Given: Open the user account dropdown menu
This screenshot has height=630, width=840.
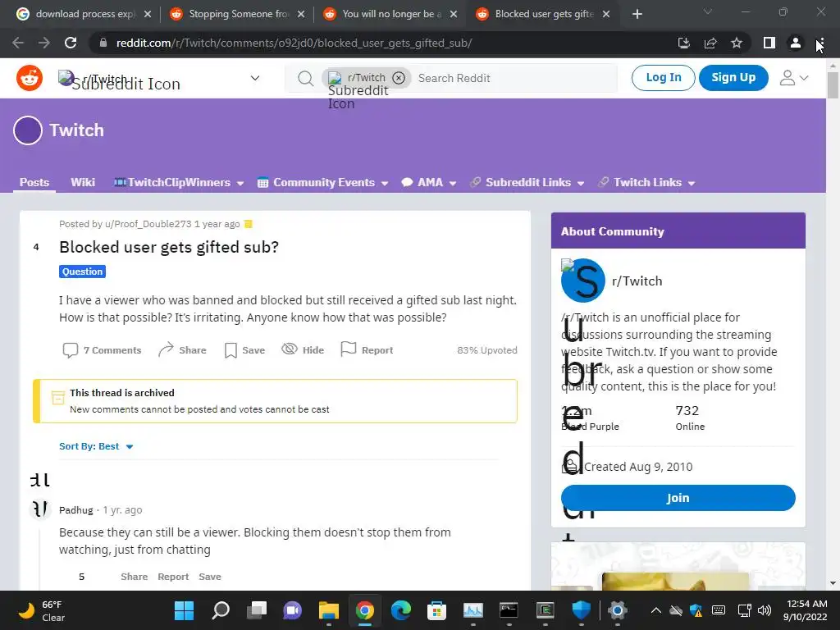Looking at the screenshot, I should pos(794,78).
